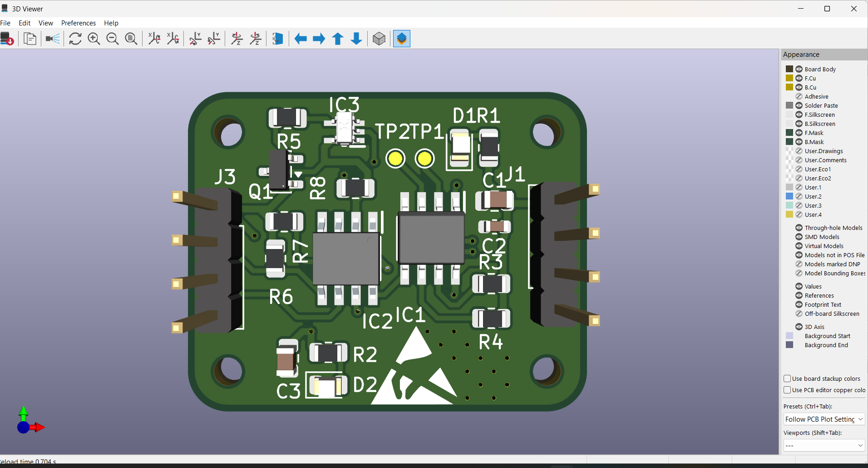
Task: Click the User.2 blue color swatch
Action: pos(789,196)
